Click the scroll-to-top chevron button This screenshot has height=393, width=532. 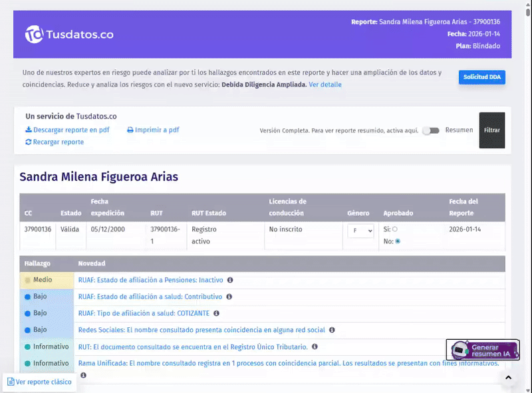tap(508, 378)
